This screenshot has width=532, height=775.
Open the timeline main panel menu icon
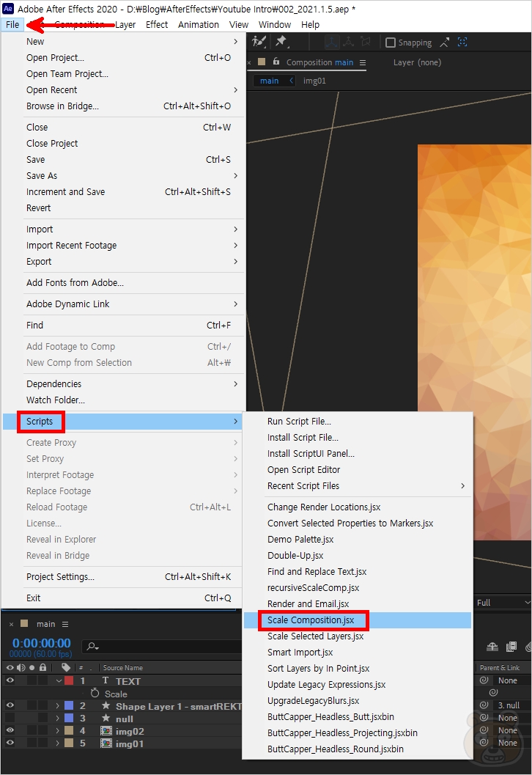click(x=65, y=624)
